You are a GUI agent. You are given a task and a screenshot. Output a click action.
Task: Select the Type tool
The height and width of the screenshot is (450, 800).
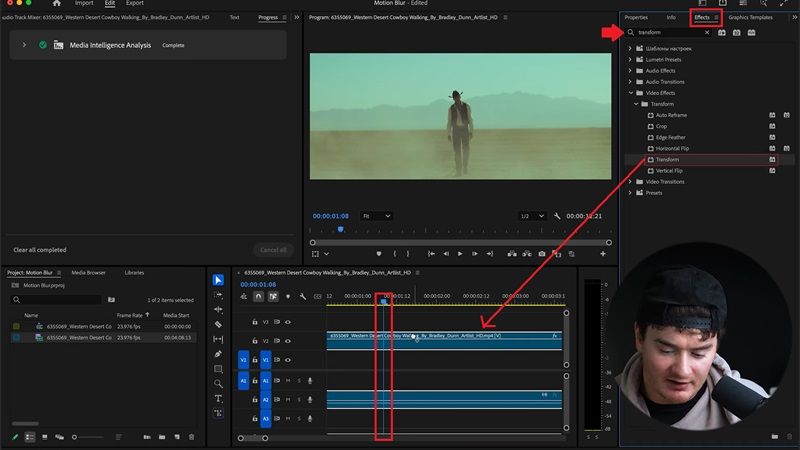point(218,398)
